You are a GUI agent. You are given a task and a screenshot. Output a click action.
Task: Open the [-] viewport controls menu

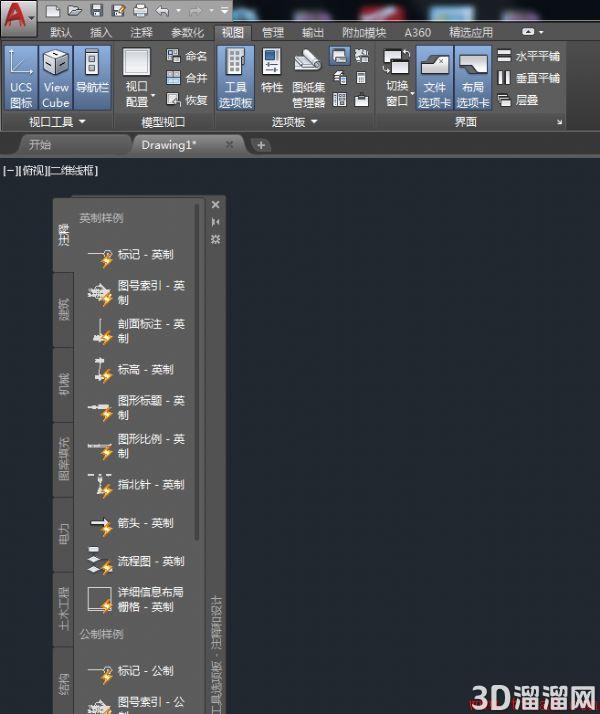pyautogui.click(x=9, y=171)
